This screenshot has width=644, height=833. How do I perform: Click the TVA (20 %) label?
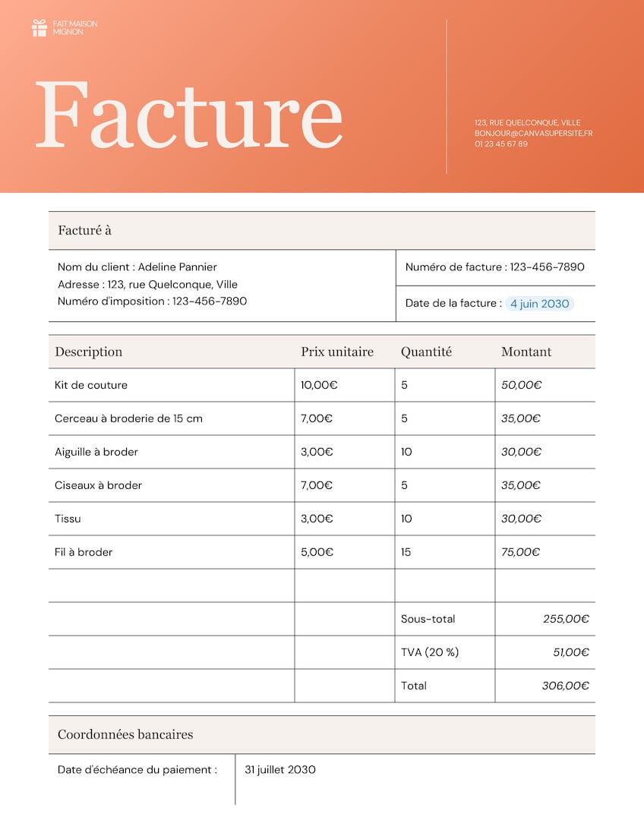(430, 652)
